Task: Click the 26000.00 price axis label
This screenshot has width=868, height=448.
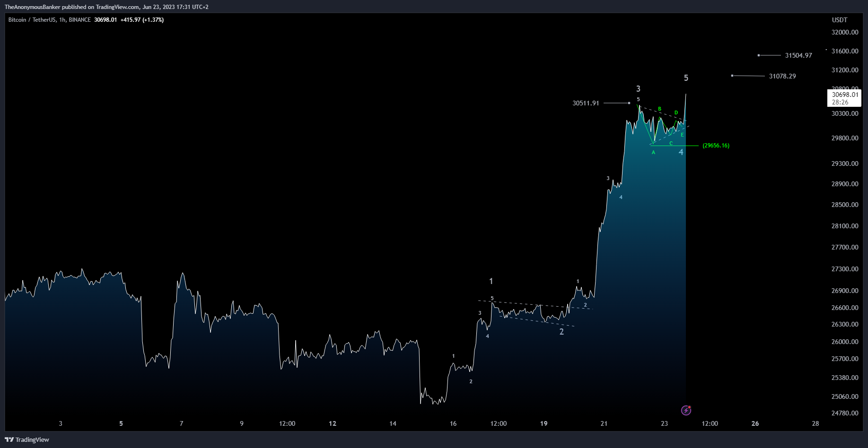Action: (x=845, y=342)
